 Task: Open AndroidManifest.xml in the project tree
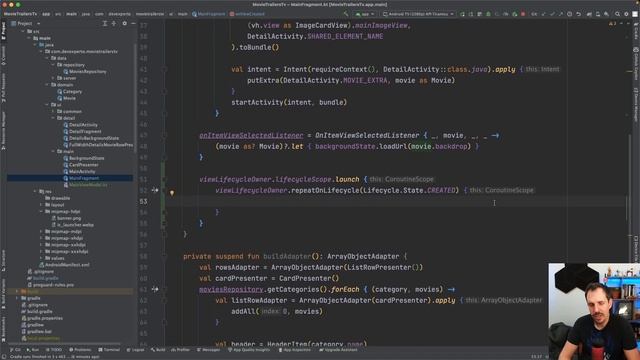point(64,264)
